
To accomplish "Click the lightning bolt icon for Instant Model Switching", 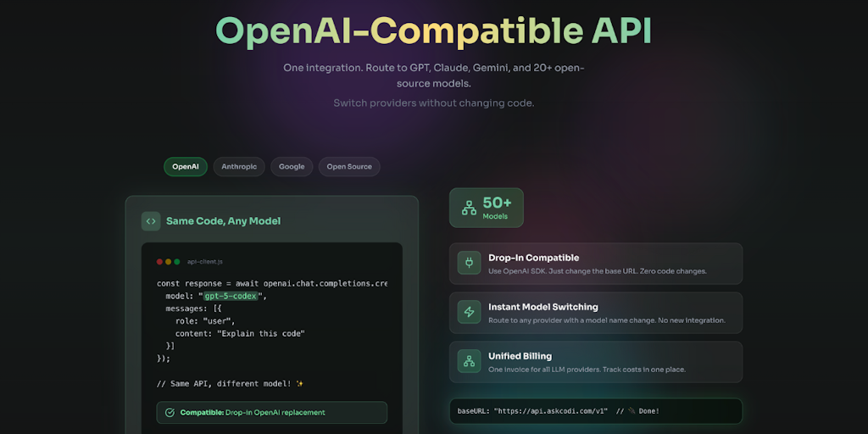I will coord(469,312).
